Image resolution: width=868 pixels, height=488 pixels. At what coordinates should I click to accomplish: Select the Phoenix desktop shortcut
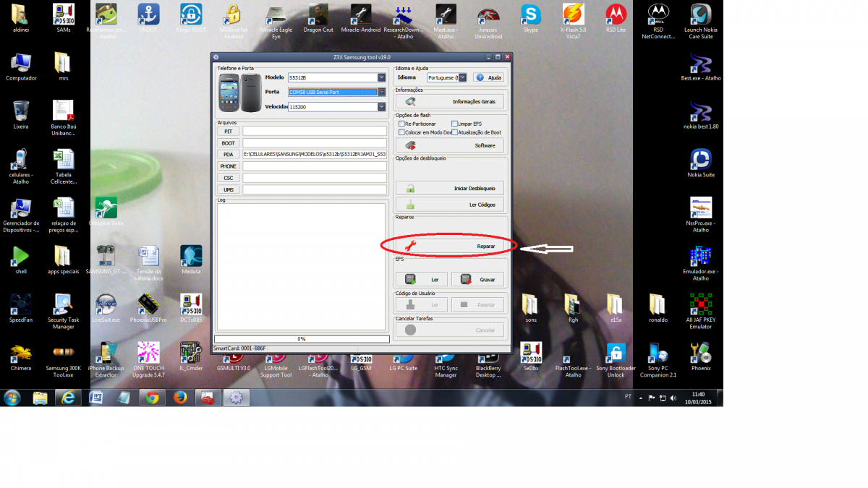tap(701, 357)
